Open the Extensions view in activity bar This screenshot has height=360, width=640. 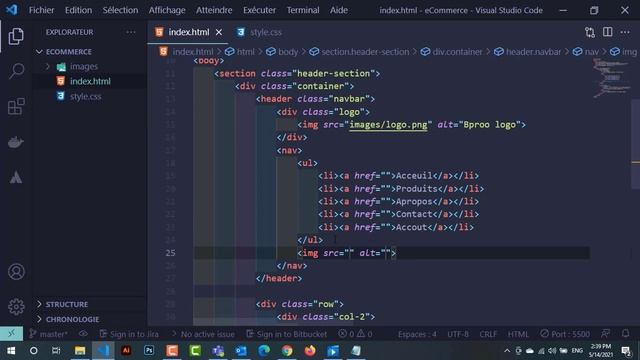click(16, 107)
